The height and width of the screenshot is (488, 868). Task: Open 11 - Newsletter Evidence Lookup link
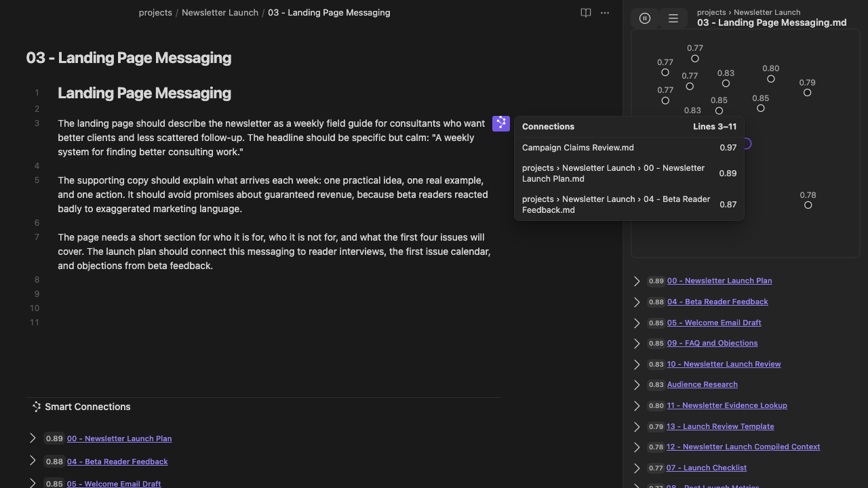(727, 405)
